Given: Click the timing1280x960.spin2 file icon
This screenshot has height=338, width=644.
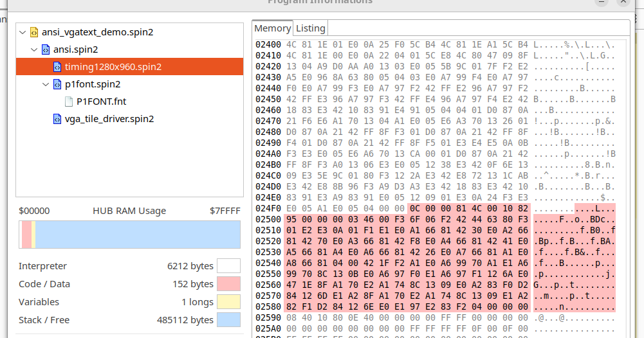Looking at the screenshot, I should click(x=57, y=67).
